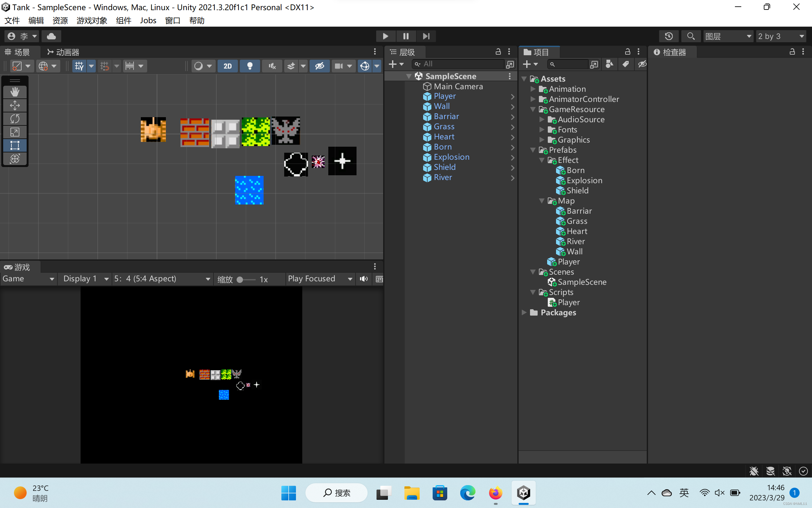Click the Game view scale slider

click(x=246, y=279)
